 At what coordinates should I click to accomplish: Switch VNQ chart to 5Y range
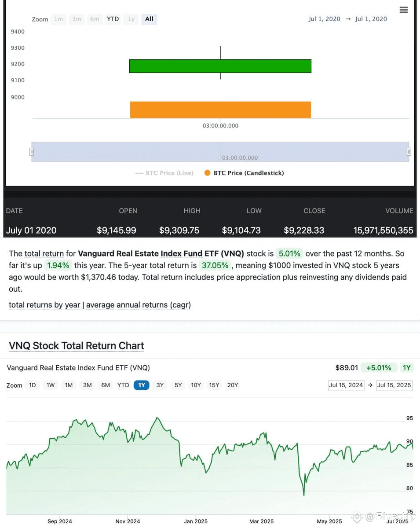pyautogui.click(x=178, y=385)
